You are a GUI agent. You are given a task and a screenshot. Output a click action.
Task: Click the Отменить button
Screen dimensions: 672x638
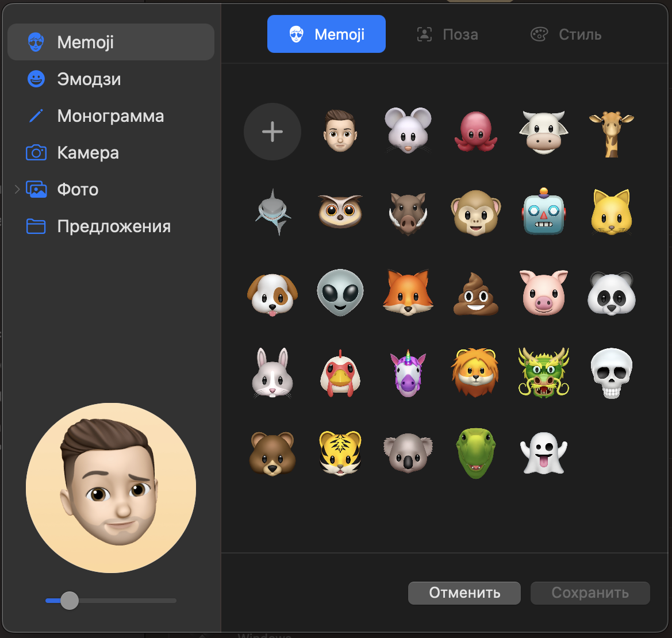point(464,593)
